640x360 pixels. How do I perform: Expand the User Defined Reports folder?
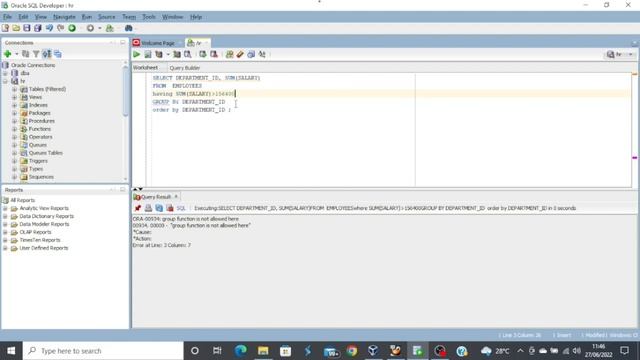5,248
